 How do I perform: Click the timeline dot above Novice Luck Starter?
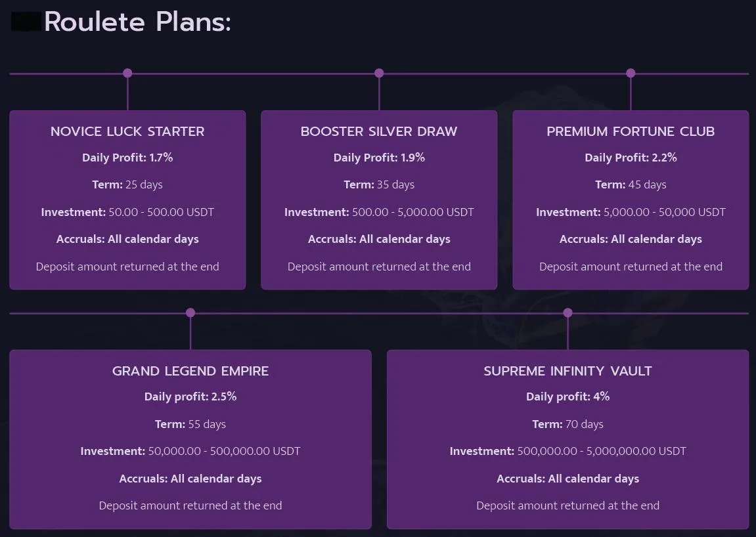pos(127,74)
